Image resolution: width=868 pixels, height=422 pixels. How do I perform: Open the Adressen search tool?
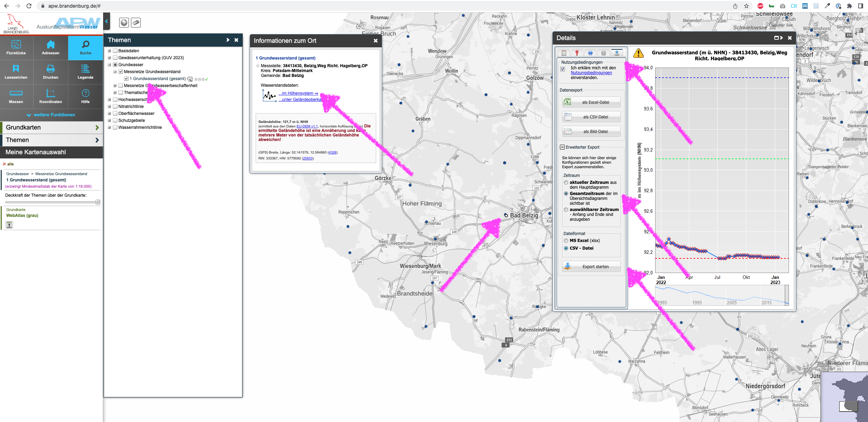coord(51,47)
